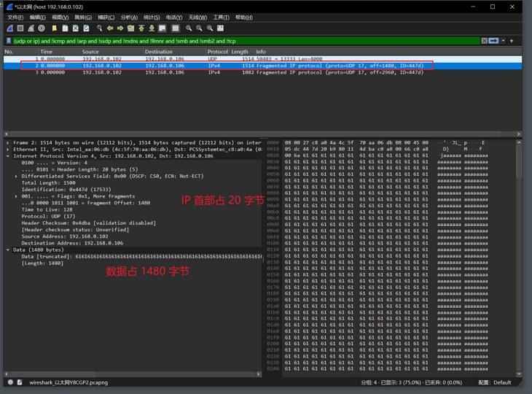
Task: Sort packets by the Protocol column header
Action: 217,52
